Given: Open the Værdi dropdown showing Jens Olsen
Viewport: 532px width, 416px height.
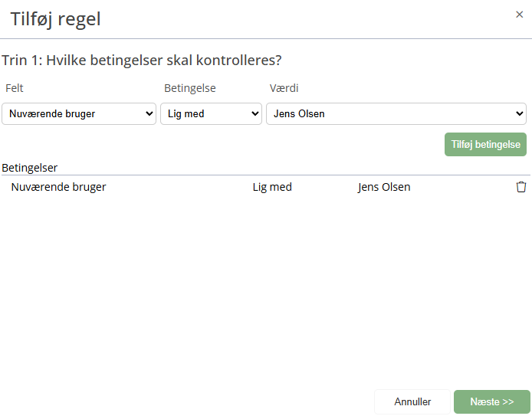Looking at the screenshot, I should [396, 114].
